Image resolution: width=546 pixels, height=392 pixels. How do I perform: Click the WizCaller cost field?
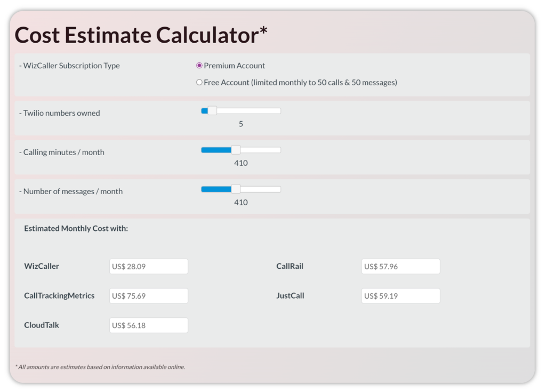[x=148, y=267]
